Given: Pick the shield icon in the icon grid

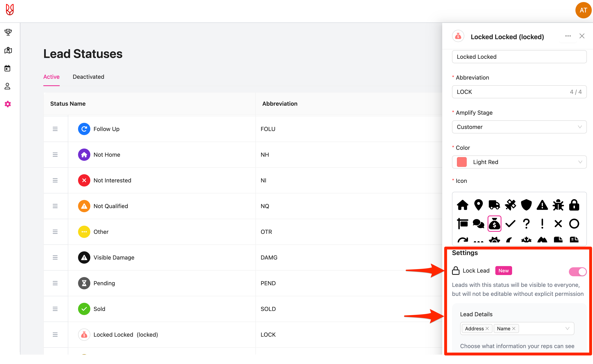Looking at the screenshot, I should tap(526, 205).
